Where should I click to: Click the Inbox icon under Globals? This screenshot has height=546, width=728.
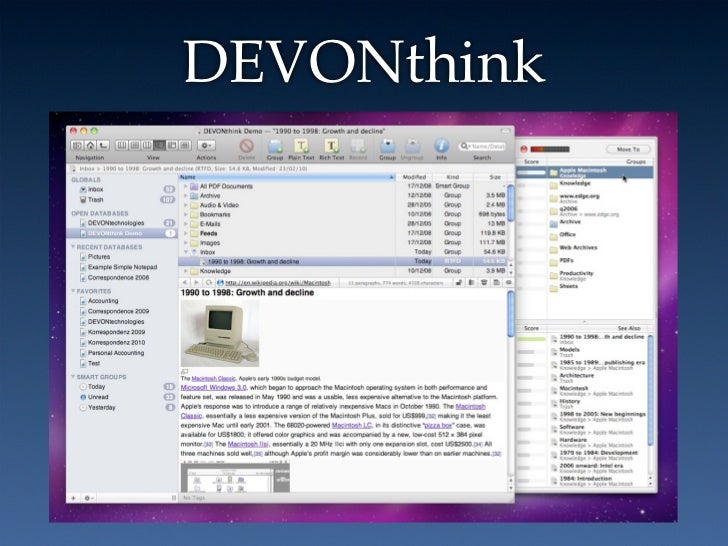coord(83,189)
